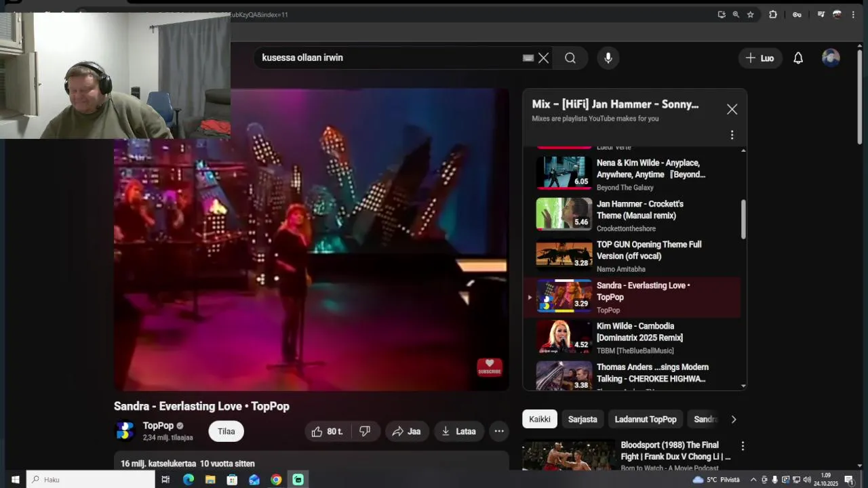
Task: Click the Bloodsport video title link
Action: [675, 451]
